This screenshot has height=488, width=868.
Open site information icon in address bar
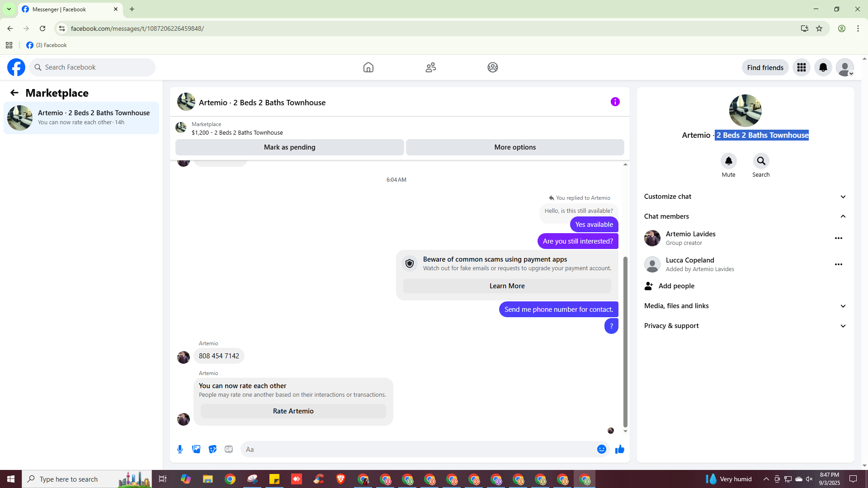(62, 28)
